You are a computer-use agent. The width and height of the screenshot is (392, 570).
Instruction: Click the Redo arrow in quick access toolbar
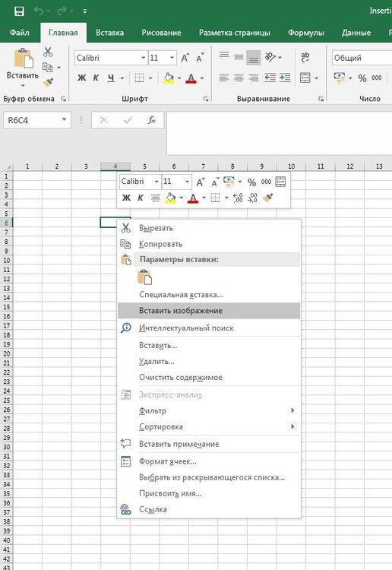click(62, 11)
